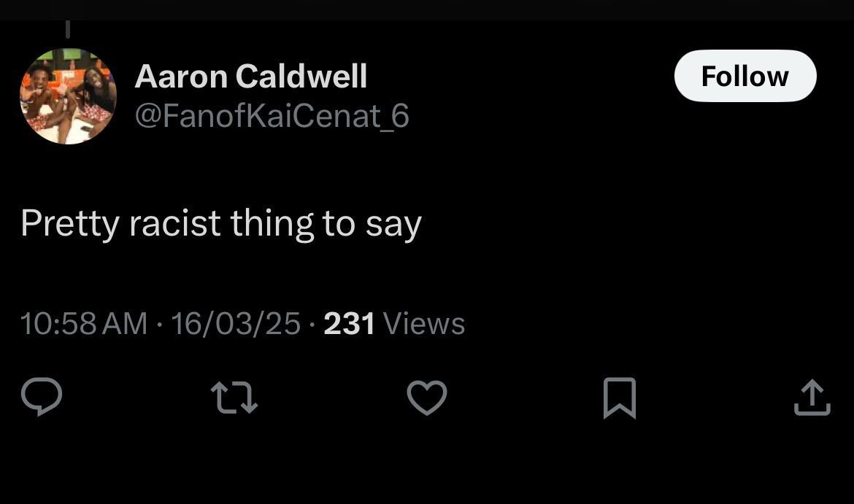Click the "Views" label
The height and width of the screenshot is (504, 854).
423,324
